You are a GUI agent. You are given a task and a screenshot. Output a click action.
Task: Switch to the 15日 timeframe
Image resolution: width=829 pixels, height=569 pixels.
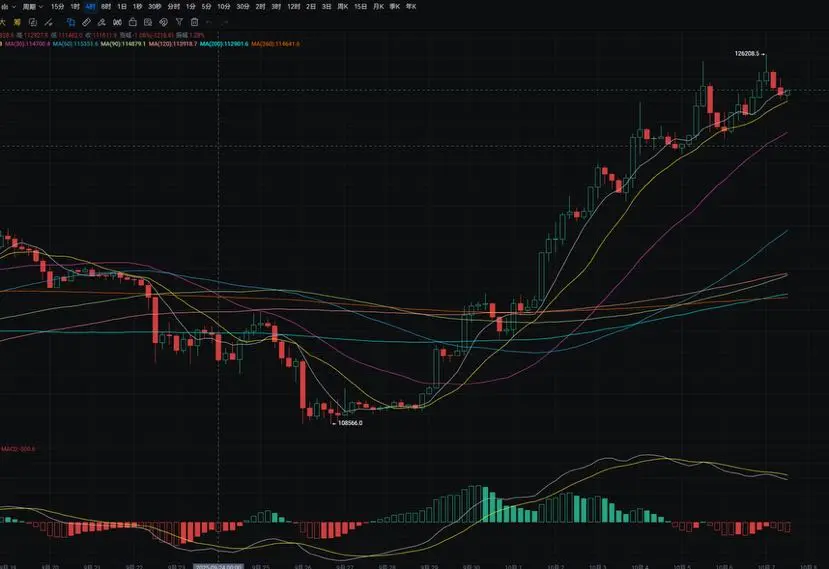(x=360, y=7)
